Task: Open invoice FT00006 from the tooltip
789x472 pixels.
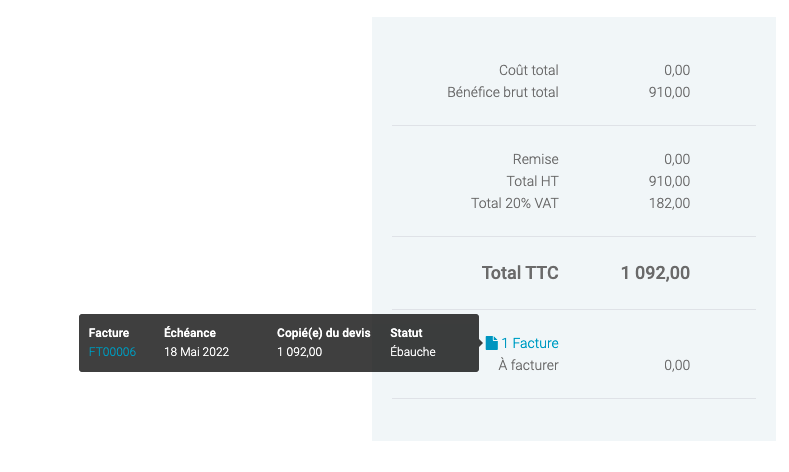Action: tap(112, 352)
